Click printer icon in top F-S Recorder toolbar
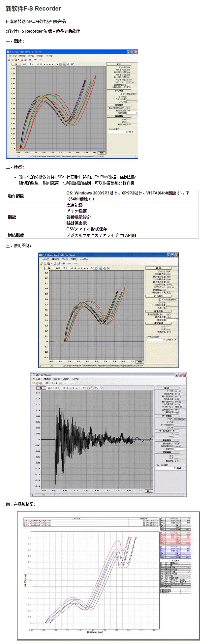This screenshot has height=644, width=215. pos(25,60)
